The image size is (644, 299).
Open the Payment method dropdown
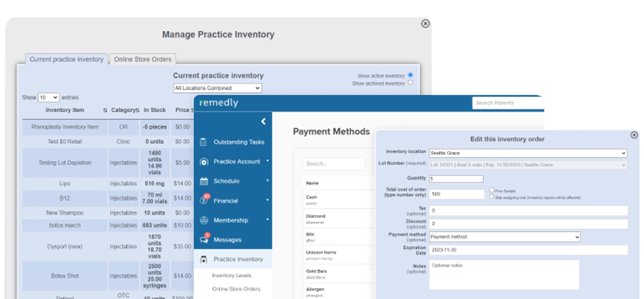504,237
